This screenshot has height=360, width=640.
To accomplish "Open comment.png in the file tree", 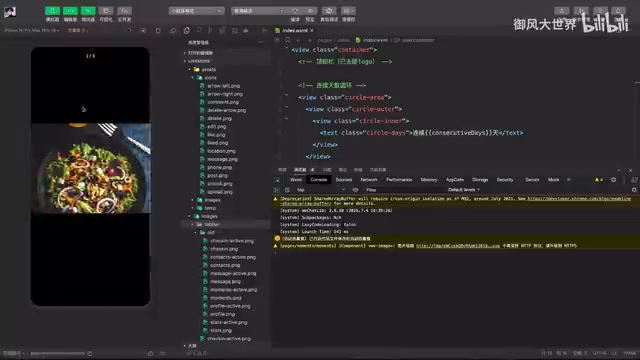I will 223,102.
